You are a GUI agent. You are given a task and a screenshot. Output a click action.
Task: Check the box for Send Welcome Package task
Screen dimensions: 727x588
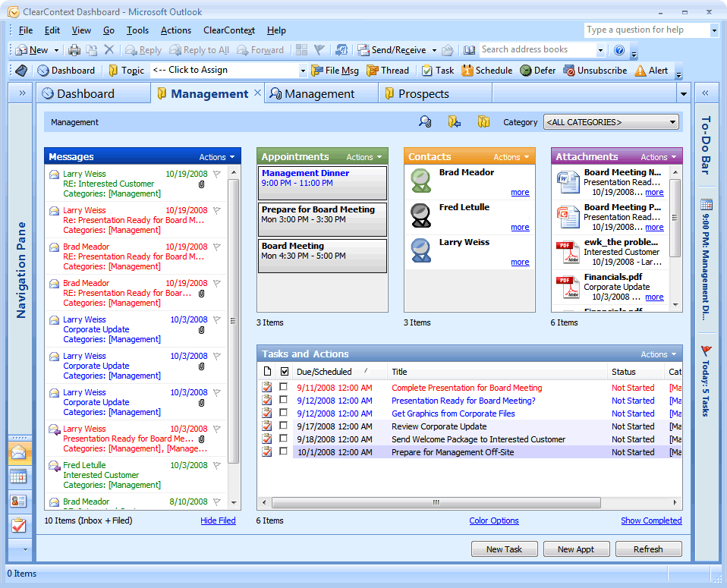coord(283,439)
